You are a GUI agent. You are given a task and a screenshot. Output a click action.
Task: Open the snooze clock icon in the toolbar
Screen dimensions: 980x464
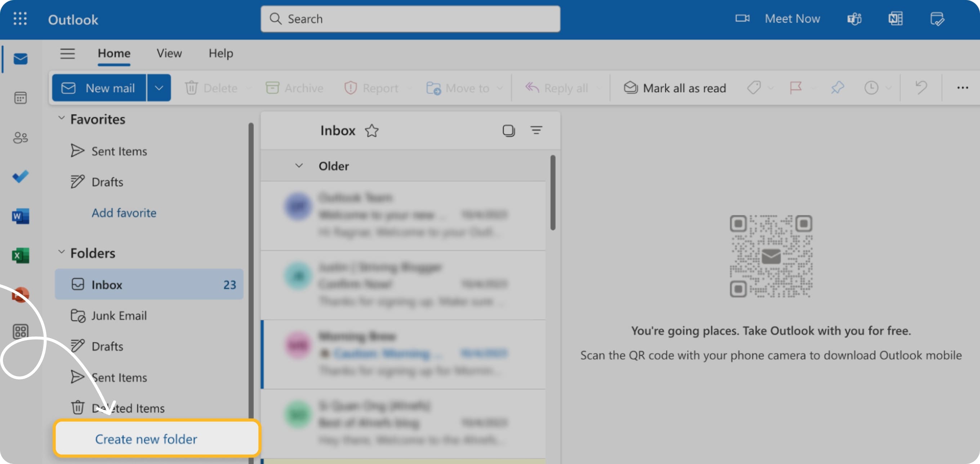[872, 88]
